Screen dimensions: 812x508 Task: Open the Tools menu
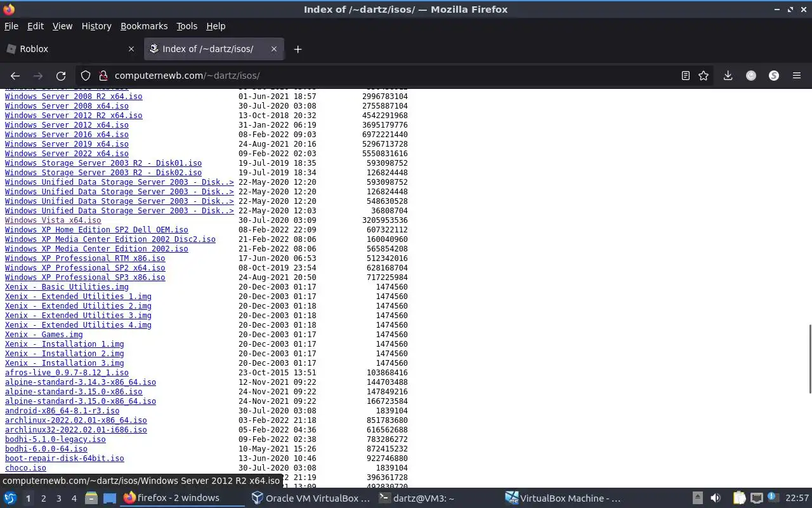[x=187, y=26]
